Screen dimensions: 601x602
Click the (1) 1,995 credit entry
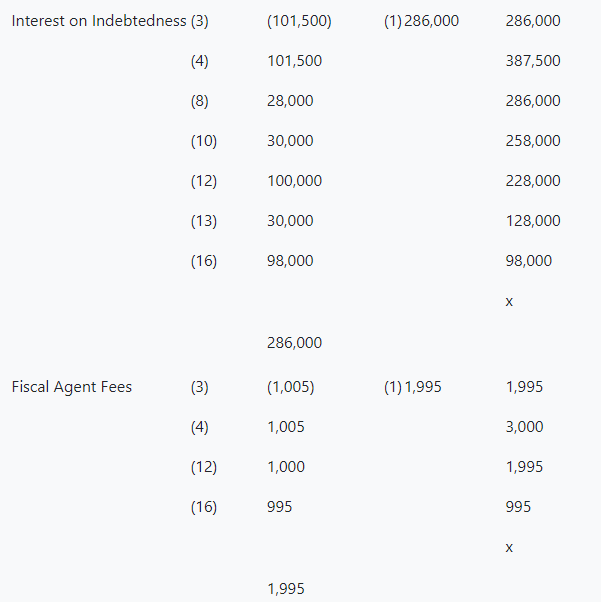412,387
